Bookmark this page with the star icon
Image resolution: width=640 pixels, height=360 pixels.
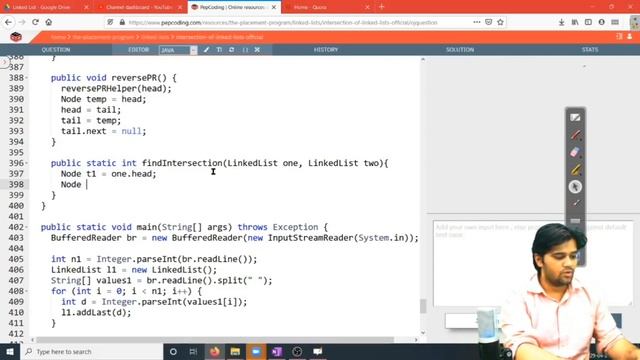(500, 22)
